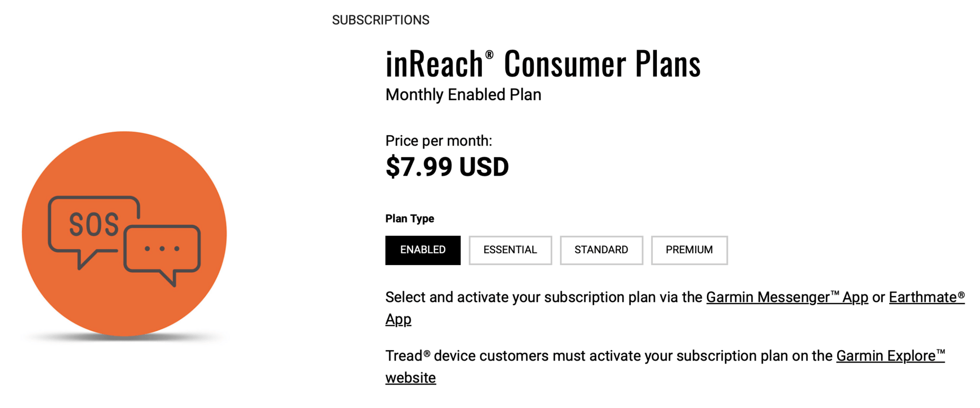Image resolution: width=980 pixels, height=408 pixels.
Task: Click the inReach Consumer Plans heading
Action: point(543,65)
